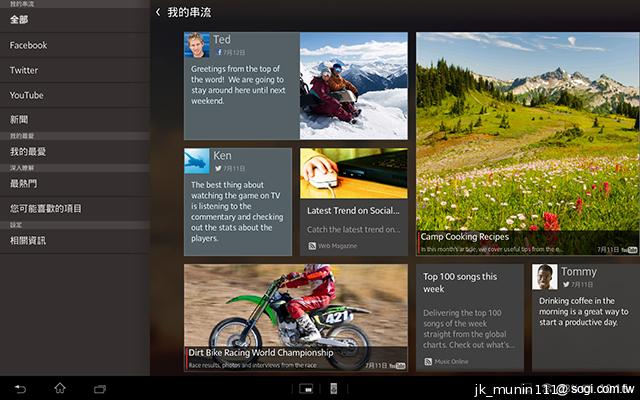Open the recent apps switcher
This screenshot has height=400, width=640.
(x=100, y=388)
